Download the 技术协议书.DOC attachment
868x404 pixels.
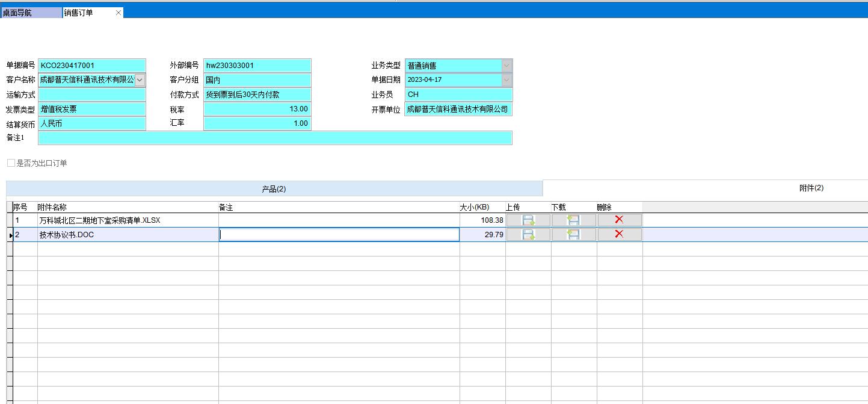coord(574,235)
